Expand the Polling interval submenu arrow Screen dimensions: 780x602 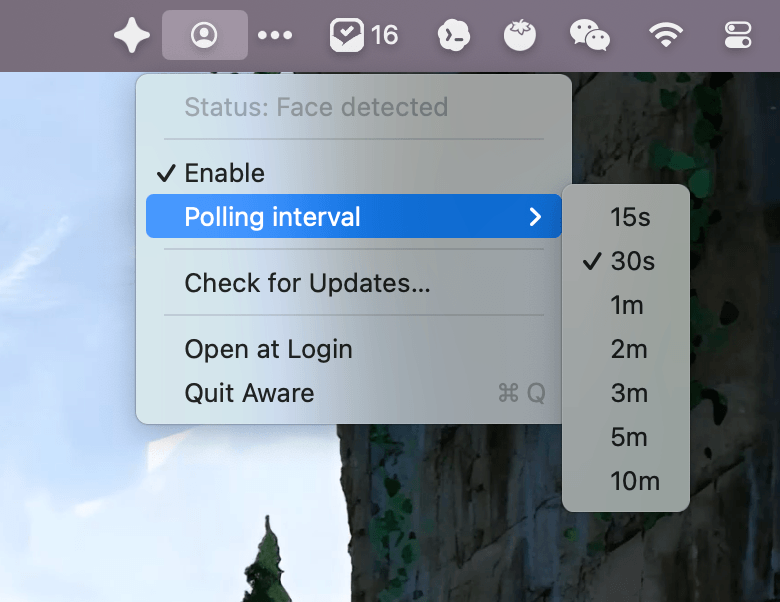point(536,217)
